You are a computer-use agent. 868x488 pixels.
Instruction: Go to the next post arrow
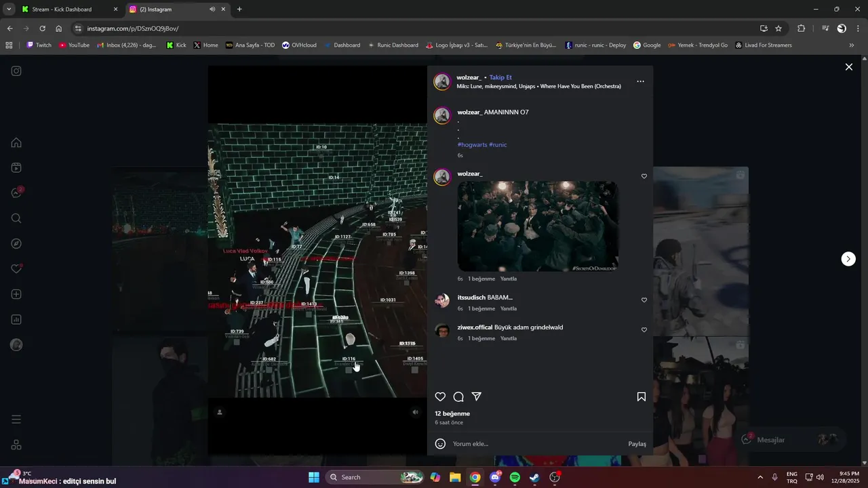pos(848,259)
